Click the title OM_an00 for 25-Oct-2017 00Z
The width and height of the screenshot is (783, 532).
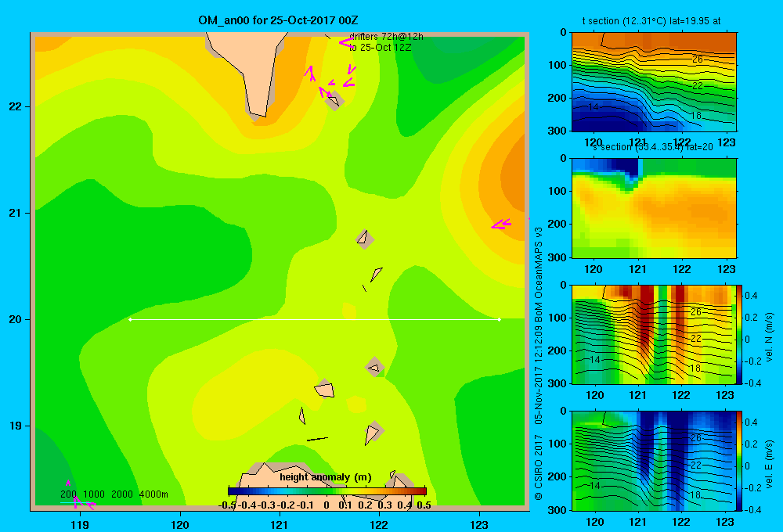click(x=278, y=20)
